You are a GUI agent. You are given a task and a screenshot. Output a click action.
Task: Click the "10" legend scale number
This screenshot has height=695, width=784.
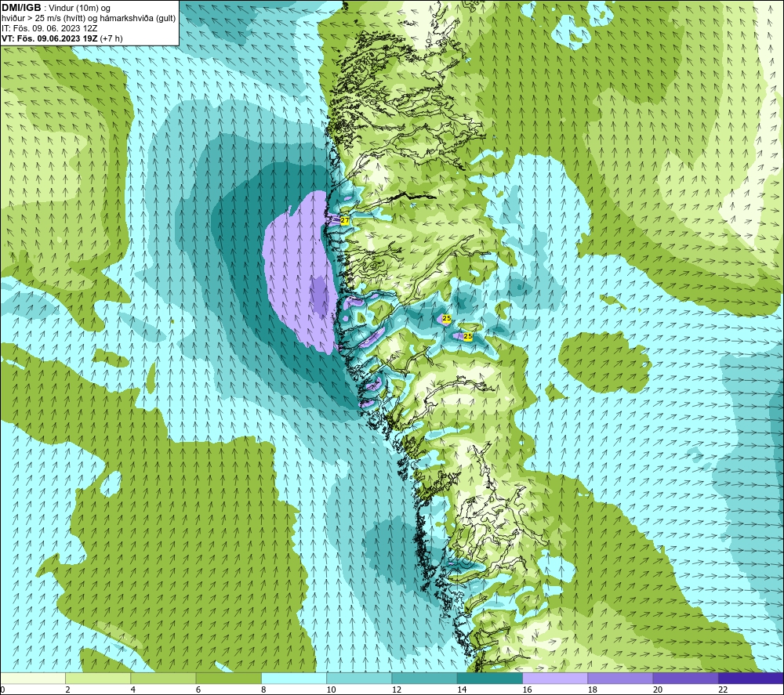[331, 690]
